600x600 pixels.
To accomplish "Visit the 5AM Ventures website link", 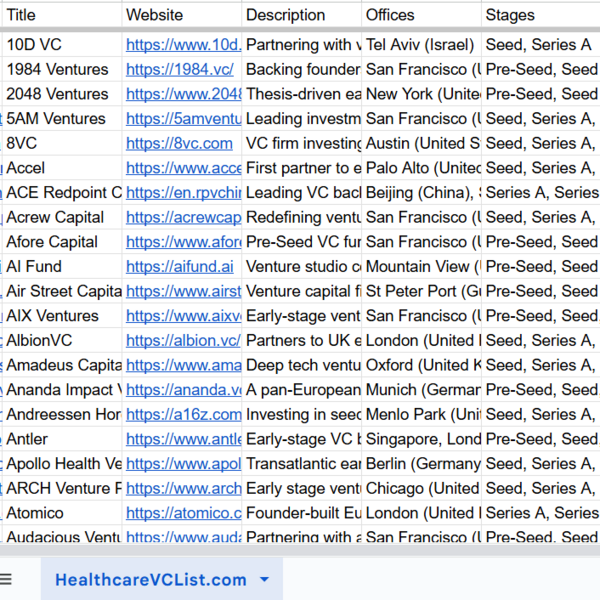I will 184,119.
